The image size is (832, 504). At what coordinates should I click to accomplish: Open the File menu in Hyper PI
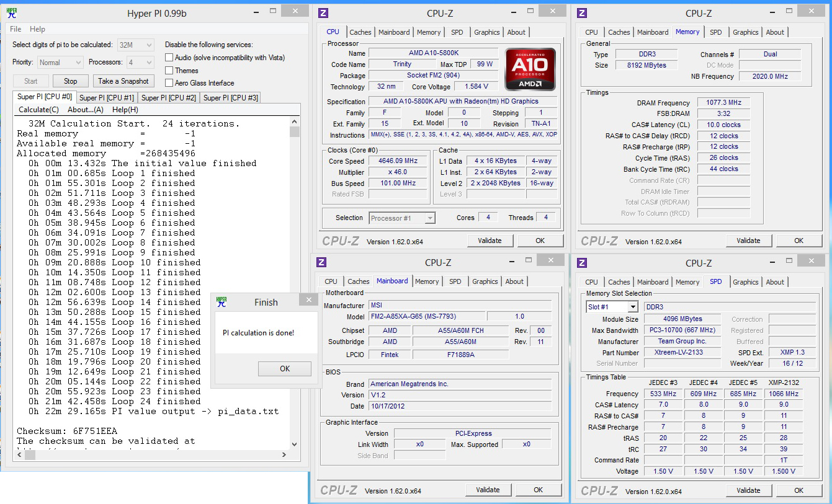(16, 29)
